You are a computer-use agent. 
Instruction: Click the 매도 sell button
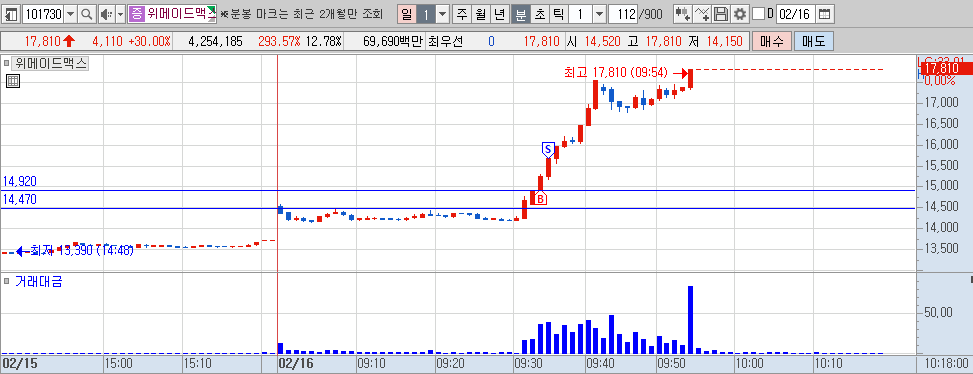click(x=814, y=42)
